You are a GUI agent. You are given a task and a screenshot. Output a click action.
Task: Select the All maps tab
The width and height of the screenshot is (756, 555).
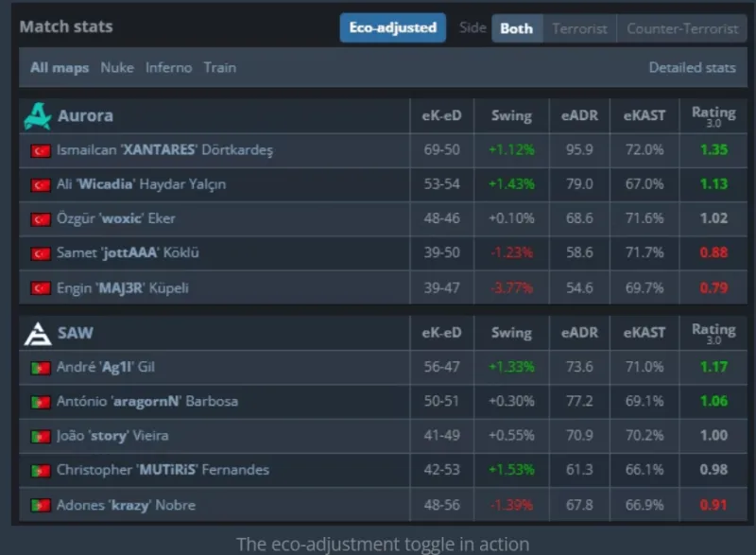tap(59, 68)
